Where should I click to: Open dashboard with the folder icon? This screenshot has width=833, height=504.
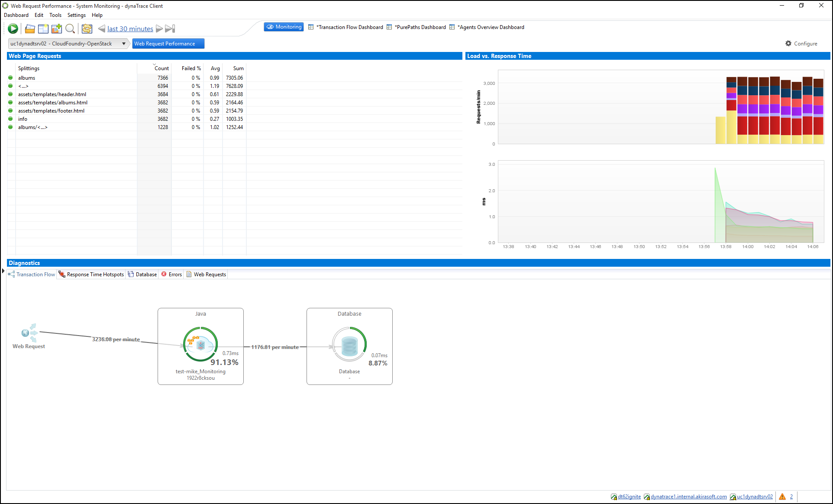pyautogui.click(x=30, y=29)
